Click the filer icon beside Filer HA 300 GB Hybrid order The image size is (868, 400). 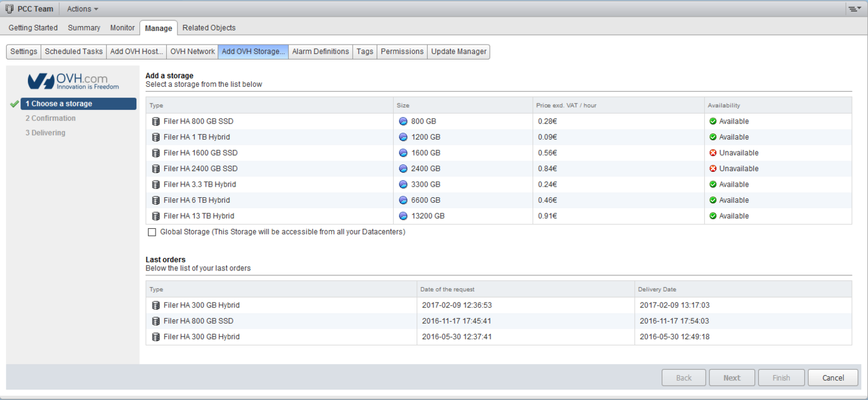pos(156,305)
